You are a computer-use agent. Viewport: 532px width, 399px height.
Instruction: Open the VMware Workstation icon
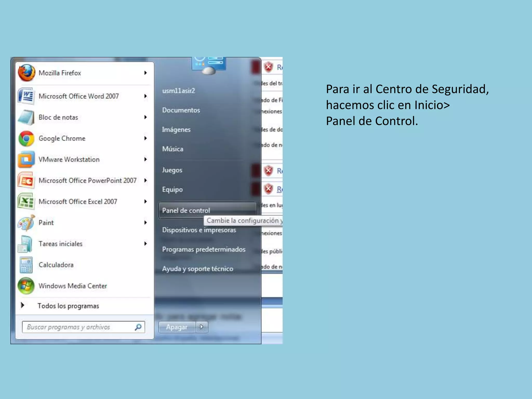tap(26, 159)
